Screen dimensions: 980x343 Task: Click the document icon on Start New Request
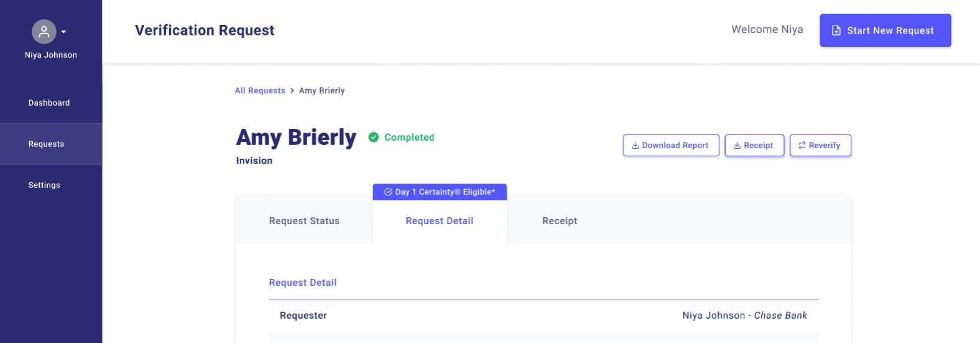coord(836,31)
